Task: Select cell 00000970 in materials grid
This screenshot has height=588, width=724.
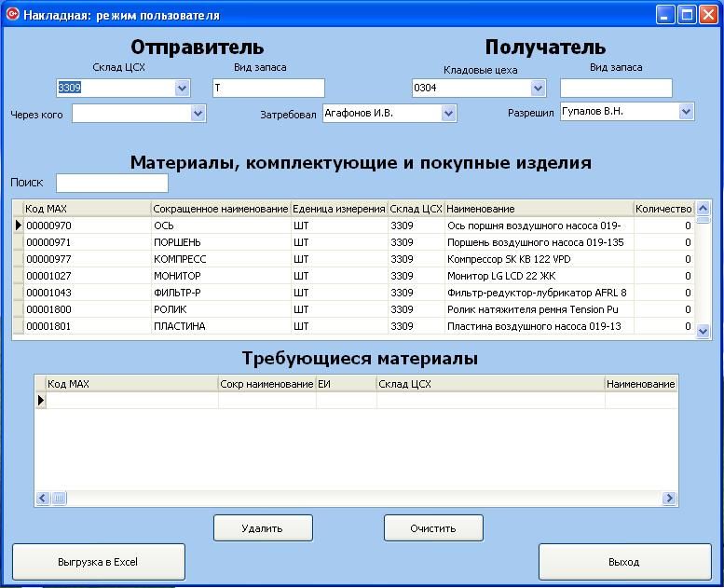Action: click(x=88, y=226)
